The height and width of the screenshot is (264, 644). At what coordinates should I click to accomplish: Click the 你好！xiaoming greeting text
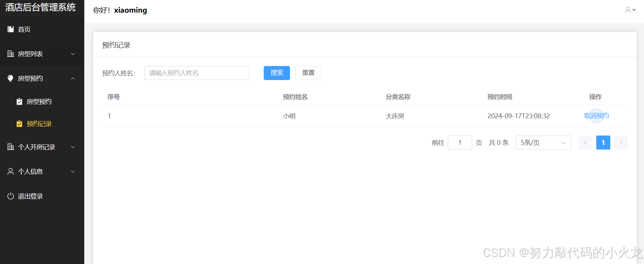120,10
